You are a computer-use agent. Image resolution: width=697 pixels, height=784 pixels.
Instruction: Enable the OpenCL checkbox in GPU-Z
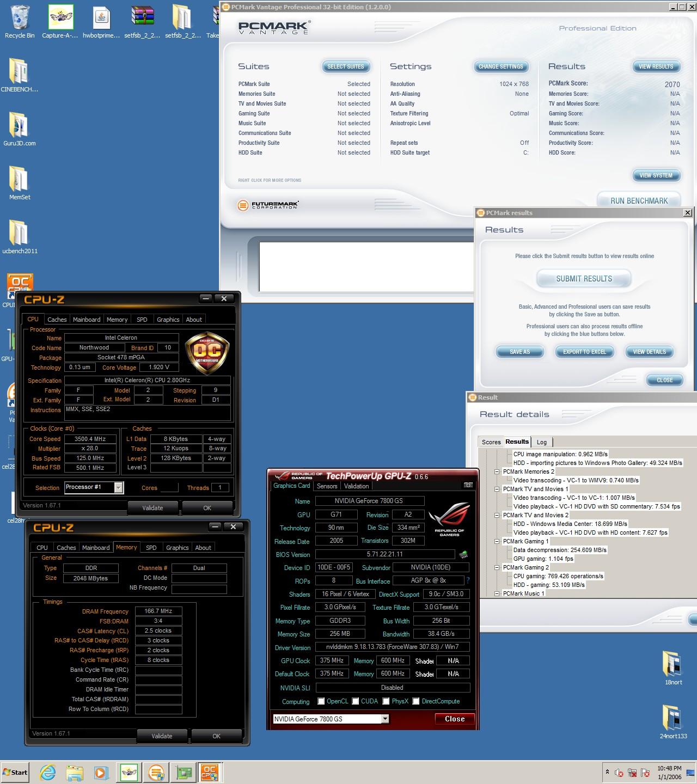pos(321,701)
